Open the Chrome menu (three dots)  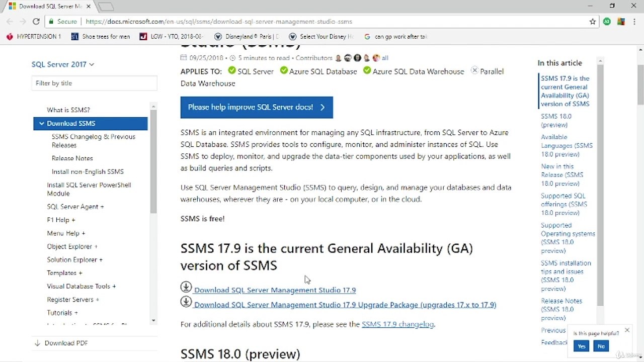634,22
